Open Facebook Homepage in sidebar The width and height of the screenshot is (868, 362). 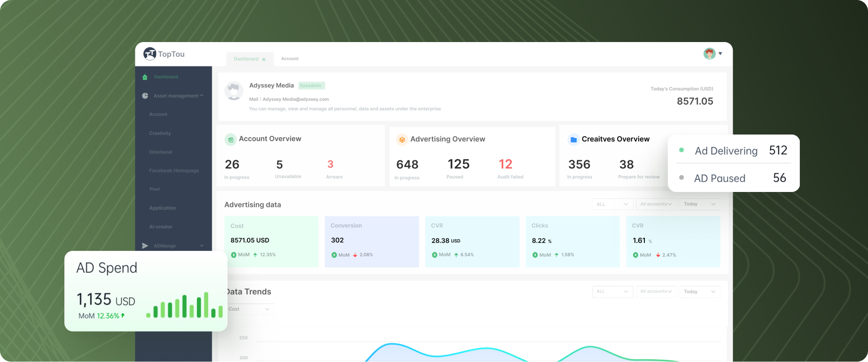(x=174, y=170)
